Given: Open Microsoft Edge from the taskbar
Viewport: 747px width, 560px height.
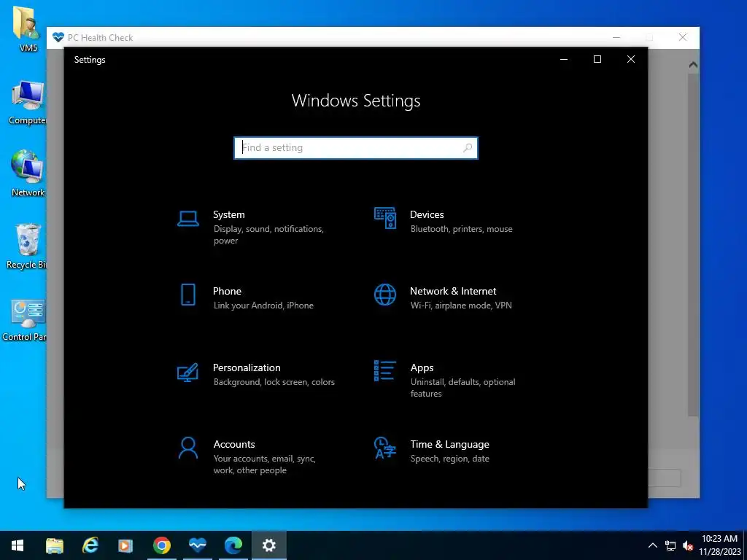Looking at the screenshot, I should (233, 545).
